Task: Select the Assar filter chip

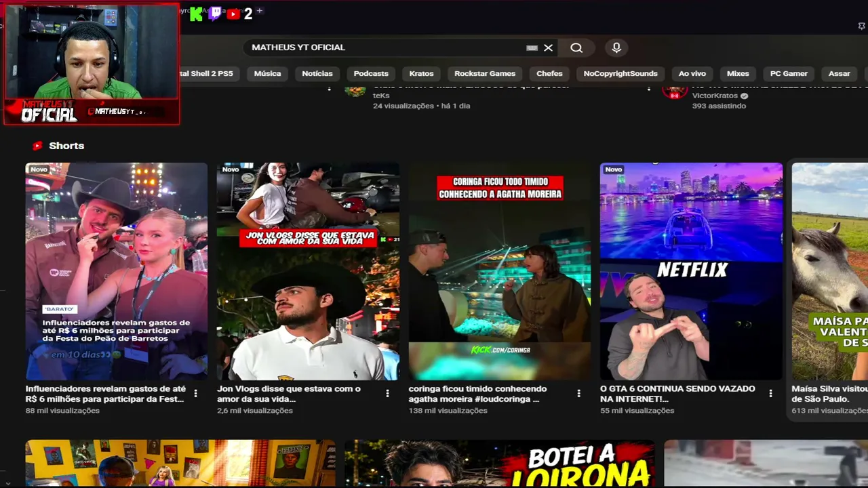Action: pos(839,73)
